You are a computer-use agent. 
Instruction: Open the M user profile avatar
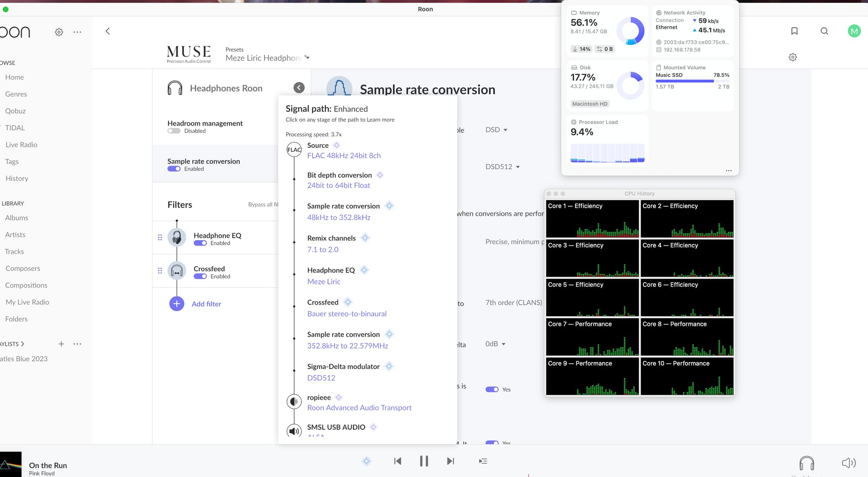(854, 31)
